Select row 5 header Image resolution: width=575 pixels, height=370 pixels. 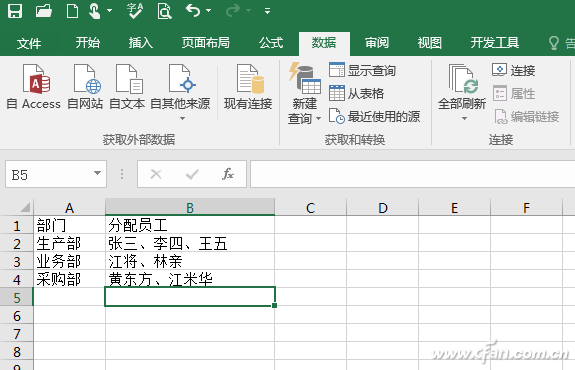(x=17, y=297)
